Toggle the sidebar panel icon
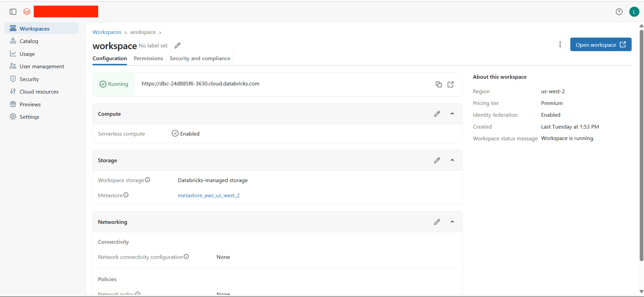 click(13, 12)
